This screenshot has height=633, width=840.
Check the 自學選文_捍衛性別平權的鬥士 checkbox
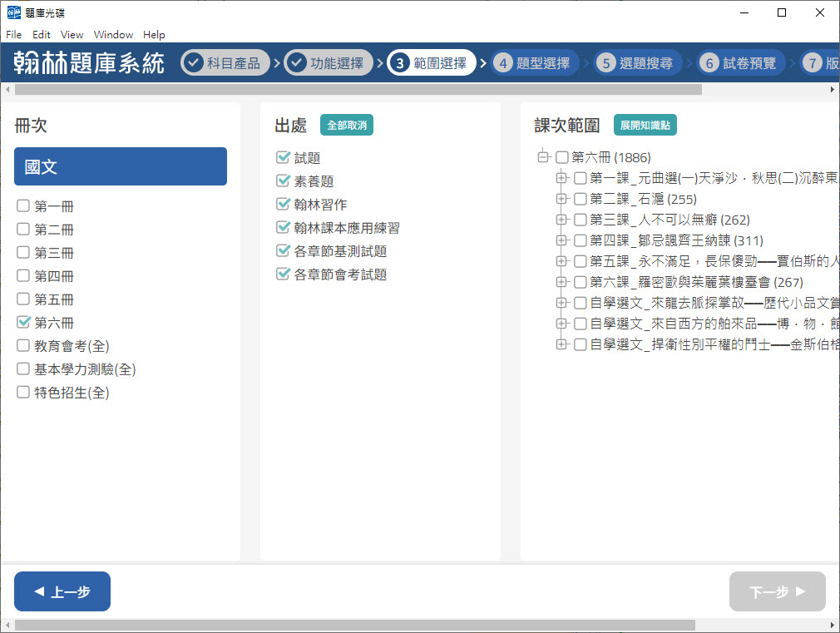(x=581, y=344)
